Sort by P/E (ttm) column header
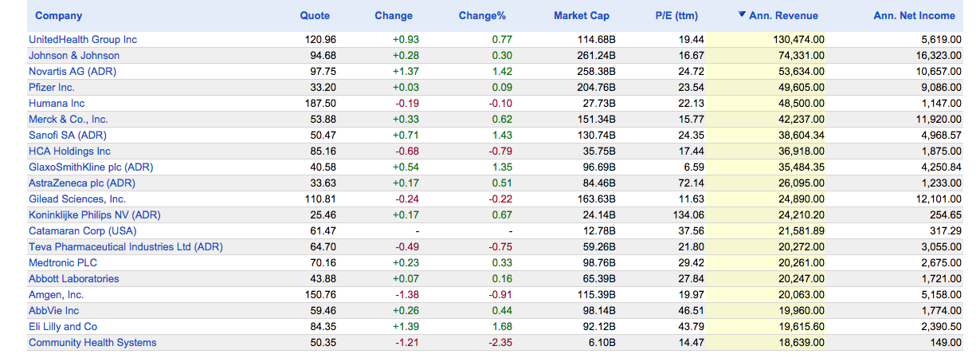This screenshot has width=980, height=362. (x=676, y=16)
